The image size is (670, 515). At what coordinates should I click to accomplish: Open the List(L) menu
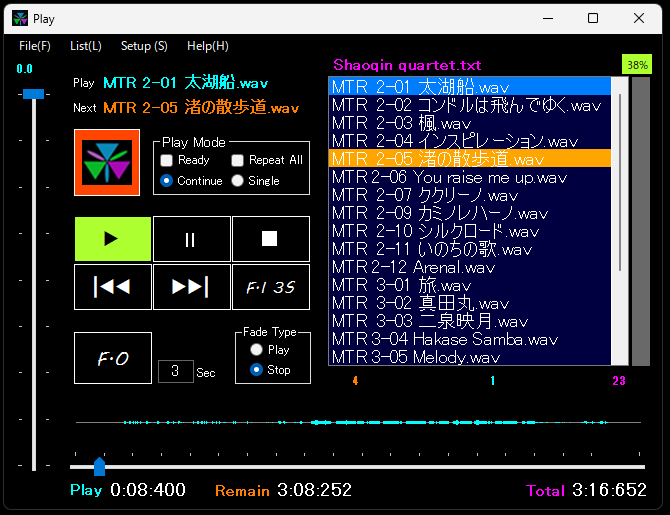[x=86, y=46]
